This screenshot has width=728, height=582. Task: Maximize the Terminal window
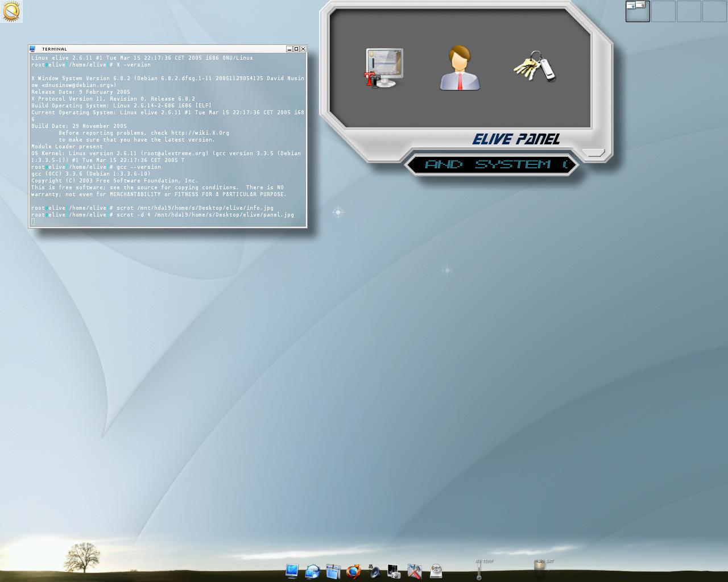pos(296,49)
